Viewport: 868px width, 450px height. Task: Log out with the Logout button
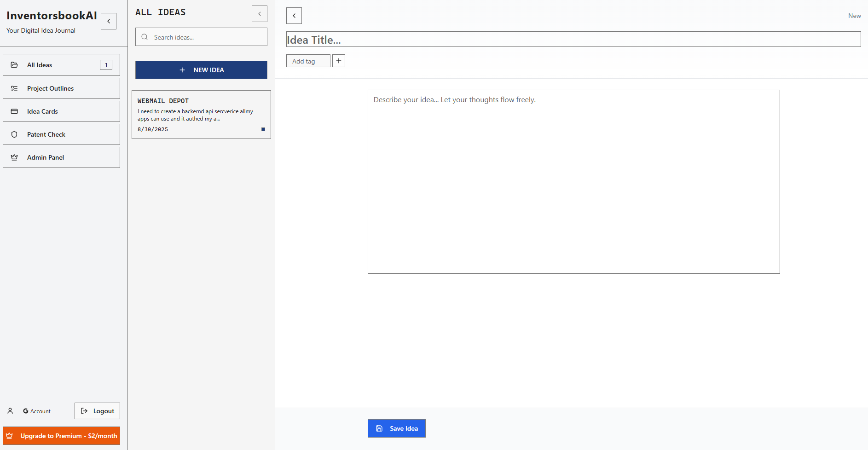tap(97, 411)
